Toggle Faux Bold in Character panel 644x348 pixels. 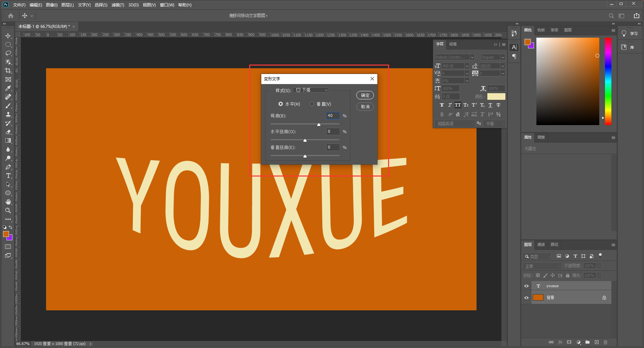click(442, 105)
